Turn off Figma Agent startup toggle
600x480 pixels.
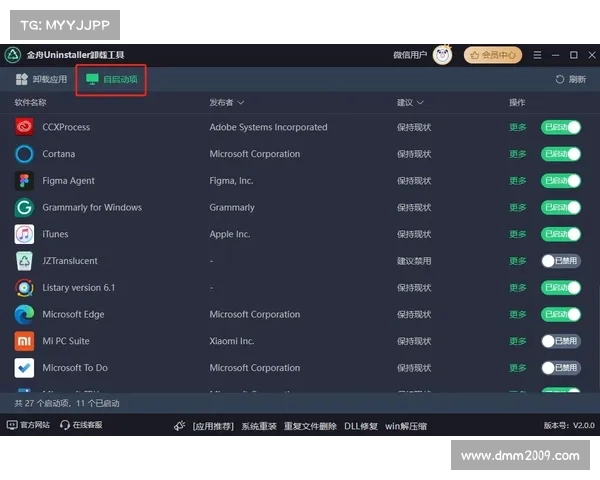[x=561, y=181]
